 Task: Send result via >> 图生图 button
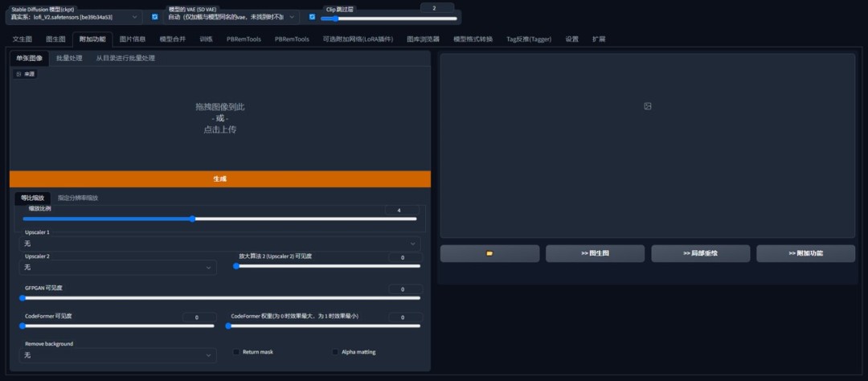point(595,253)
